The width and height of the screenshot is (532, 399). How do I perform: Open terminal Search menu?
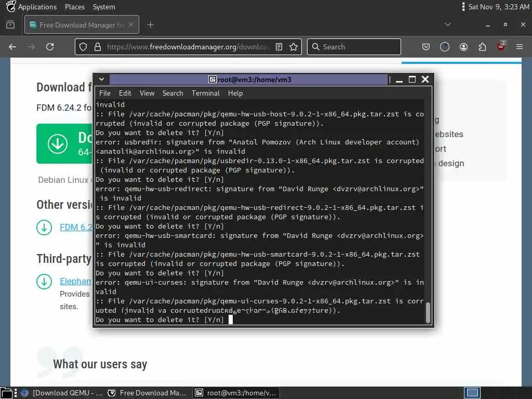(x=172, y=93)
